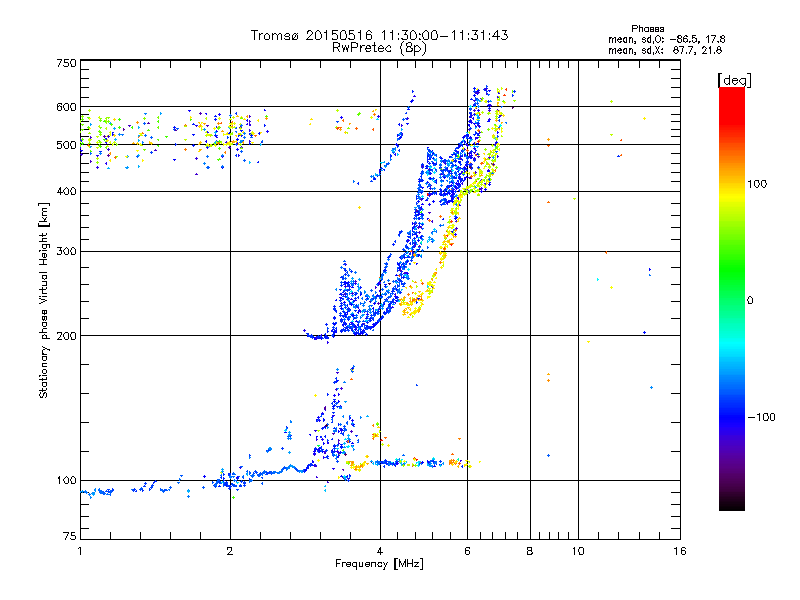
Task: Click the y-axis tick label '750'
Action: coord(66,63)
